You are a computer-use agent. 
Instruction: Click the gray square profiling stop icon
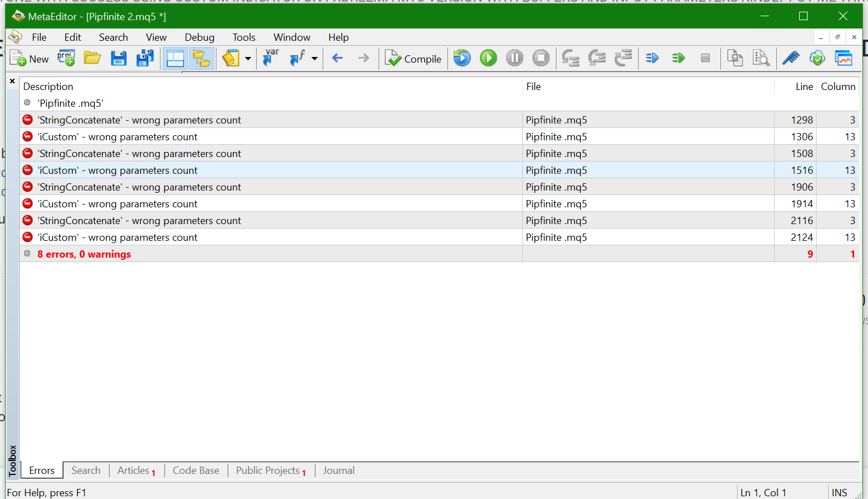pos(705,58)
